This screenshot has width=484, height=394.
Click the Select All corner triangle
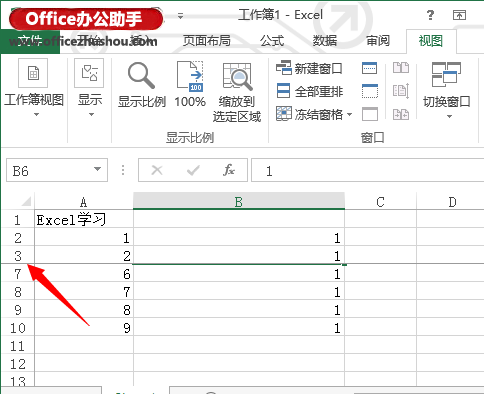pyautogui.click(x=26, y=201)
